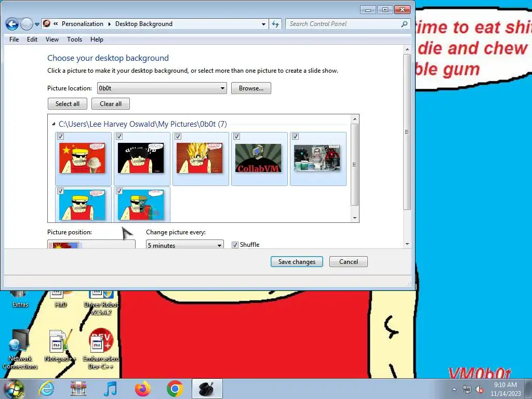Open the Notepad++ desktop icon

60,346
